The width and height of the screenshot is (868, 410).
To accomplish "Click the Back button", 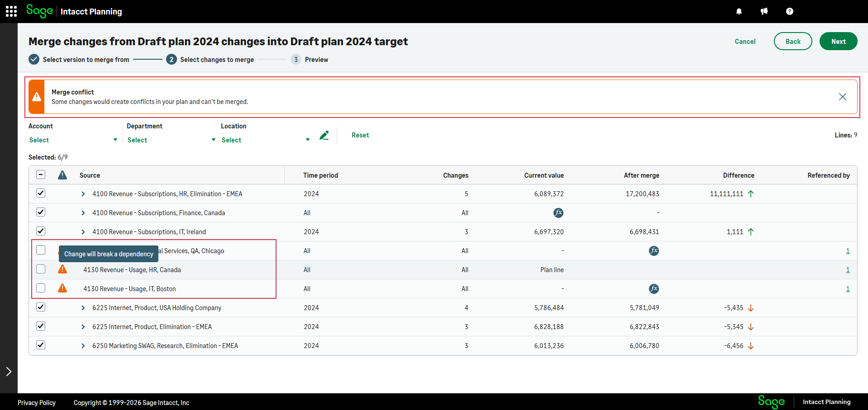I will [793, 41].
